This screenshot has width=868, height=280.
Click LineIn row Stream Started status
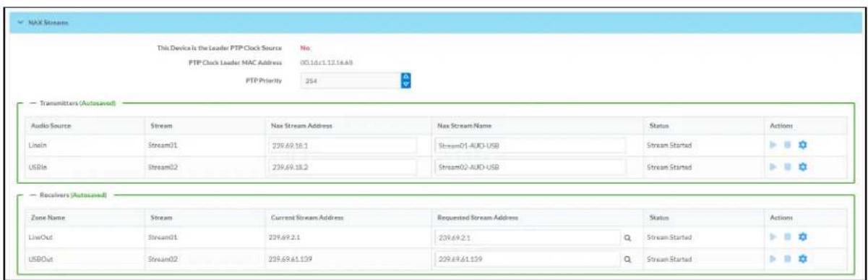[x=669, y=145]
